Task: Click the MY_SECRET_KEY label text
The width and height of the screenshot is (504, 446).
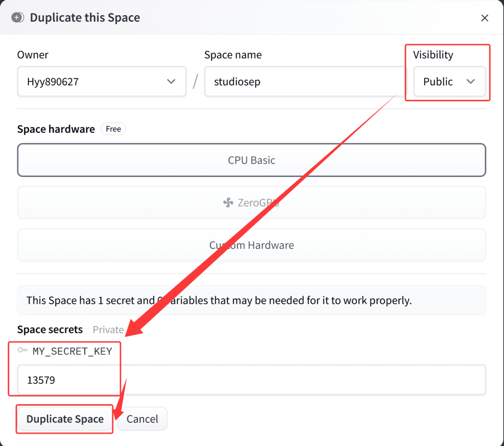Action: click(x=72, y=351)
